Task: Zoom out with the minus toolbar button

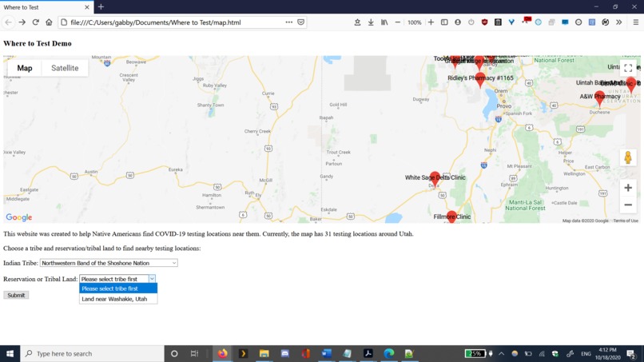Action: pyautogui.click(x=398, y=22)
